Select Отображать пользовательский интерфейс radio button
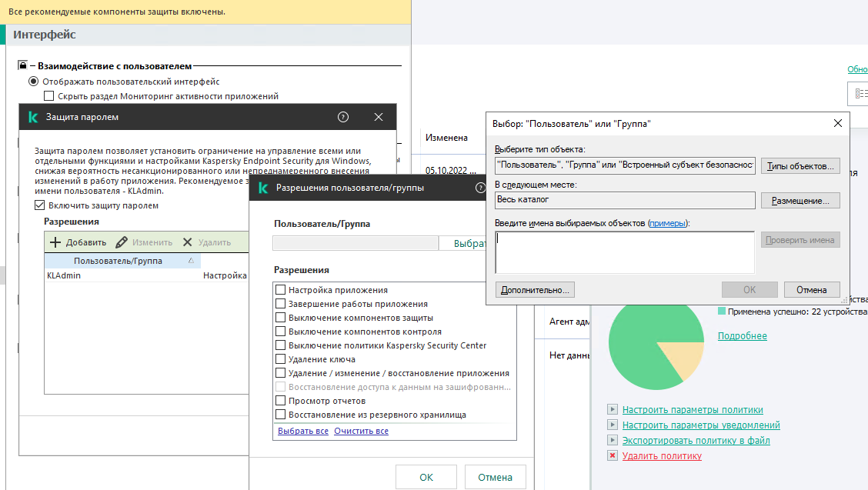 (33, 82)
